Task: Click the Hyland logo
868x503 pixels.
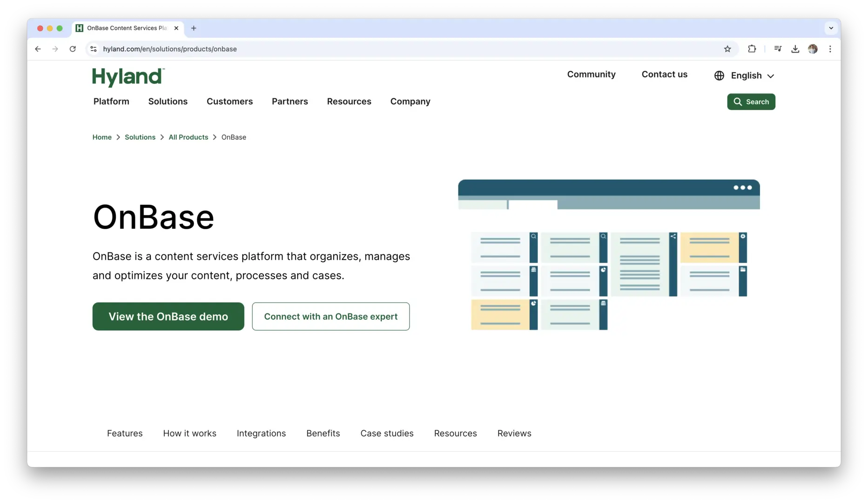Action: coord(128,77)
